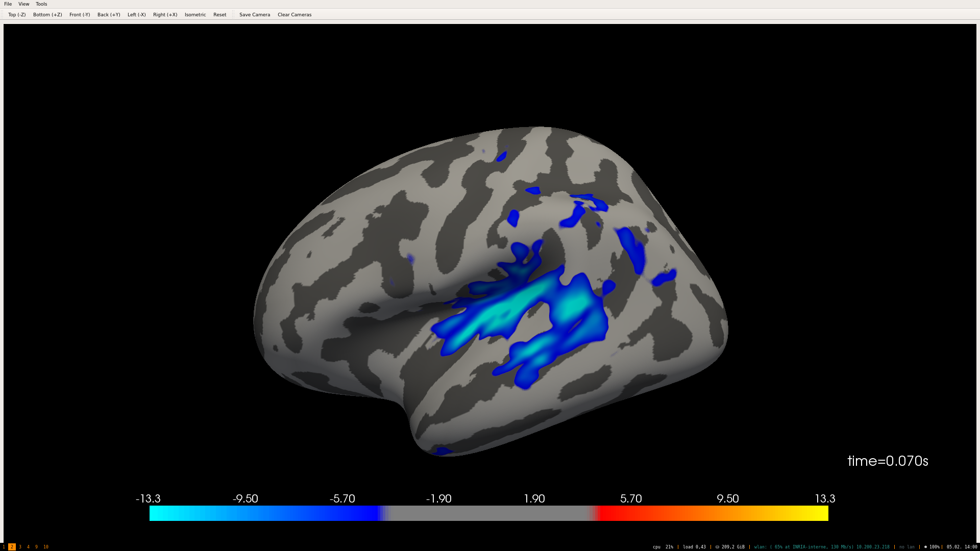The image size is (980, 551).
Task: Open the File menu
Action: tap(8, 4)
